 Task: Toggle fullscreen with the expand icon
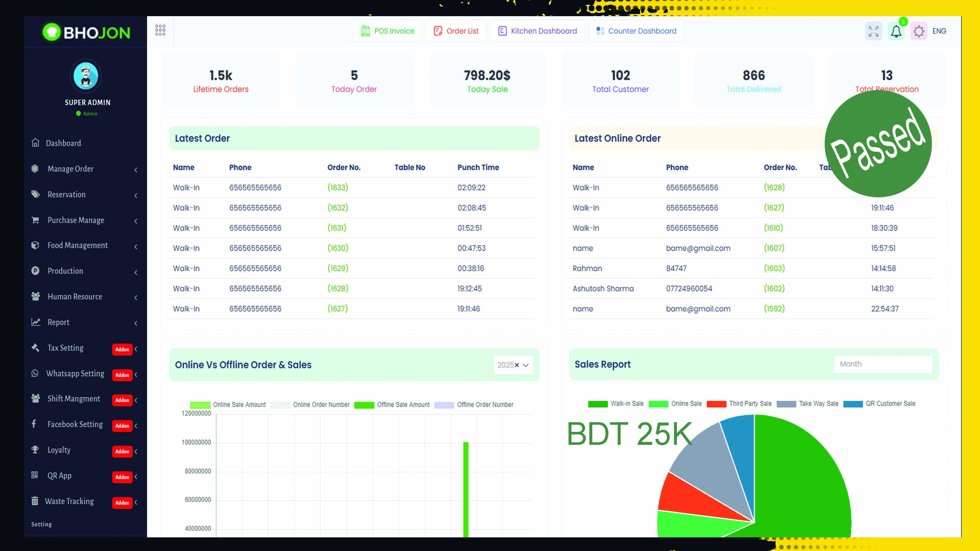pyautogui.click(x=873, y=31)
